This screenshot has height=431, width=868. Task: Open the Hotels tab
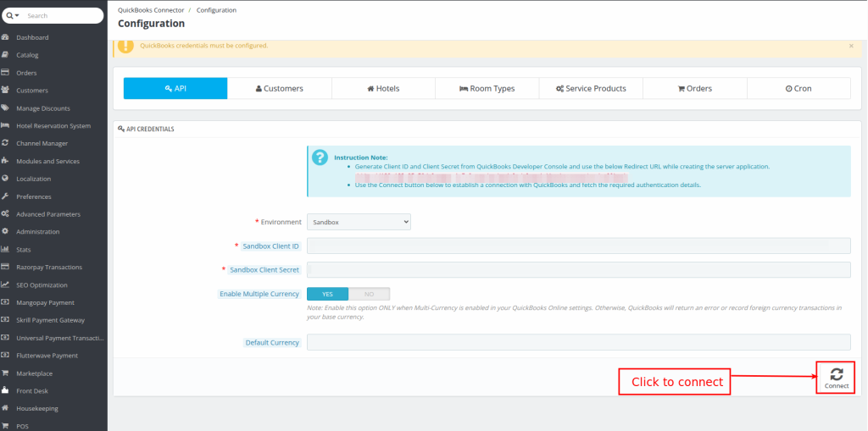click(383, 88)
